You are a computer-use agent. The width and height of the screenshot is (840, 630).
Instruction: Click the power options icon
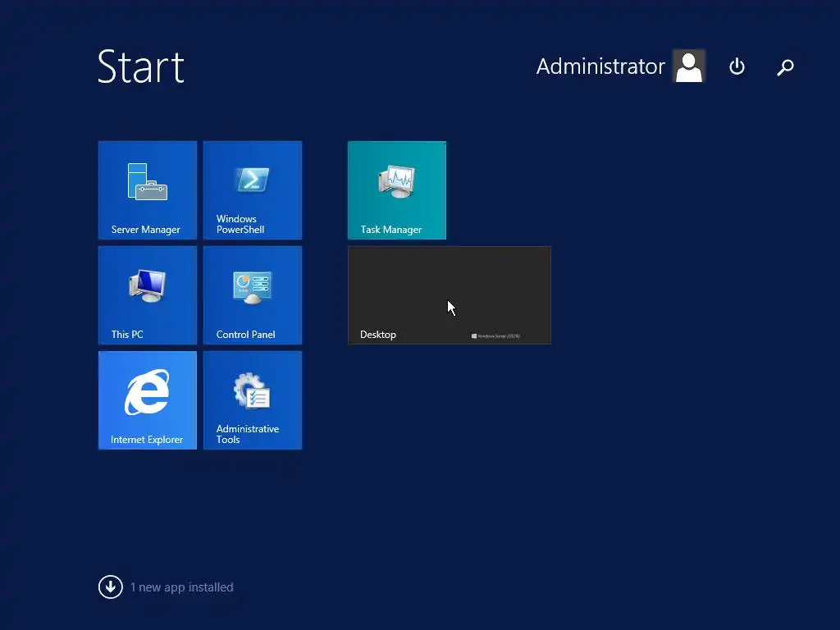click(737, 66)
